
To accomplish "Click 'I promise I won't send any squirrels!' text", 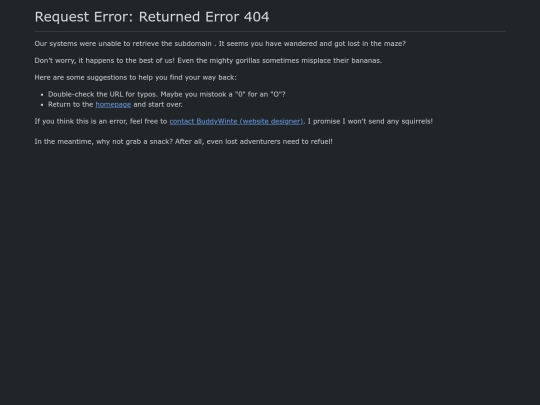I will pos(370,121).
